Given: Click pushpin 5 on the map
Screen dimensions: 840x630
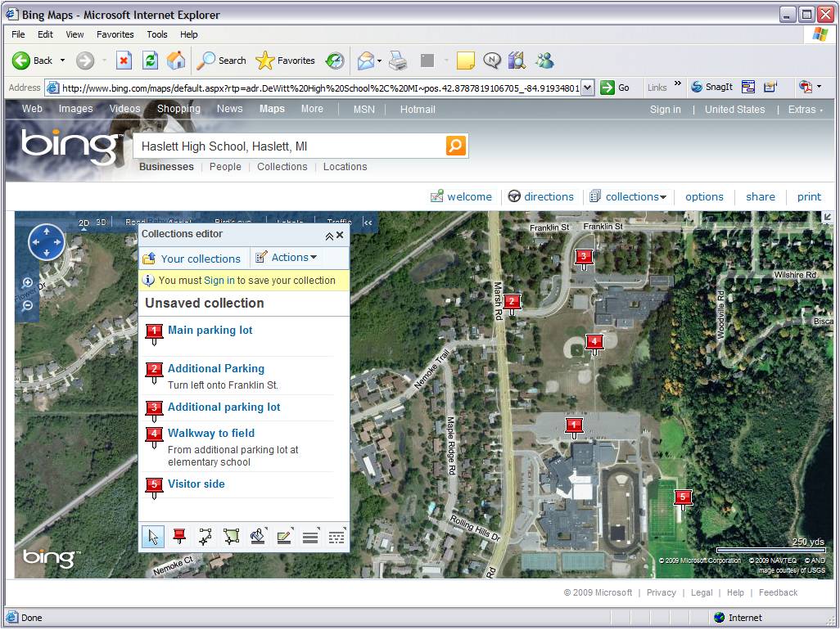Looking at the screenshot, I should pos(683,499).
